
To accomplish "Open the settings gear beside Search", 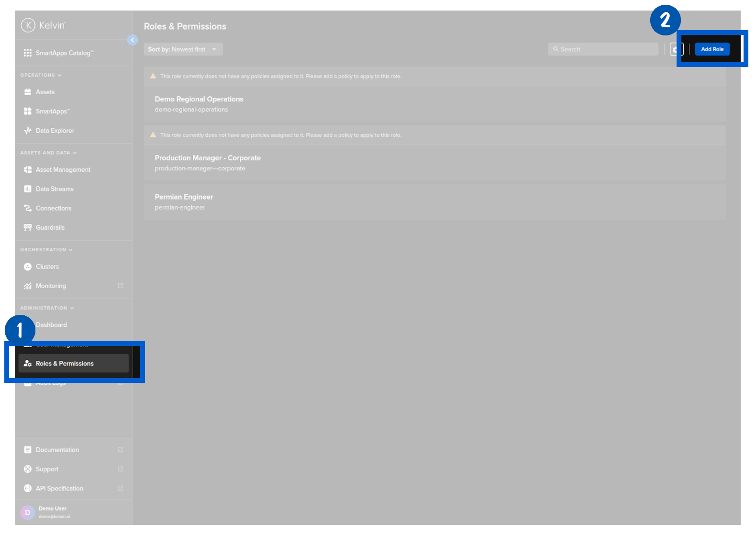I will click(x=675, y=49).
